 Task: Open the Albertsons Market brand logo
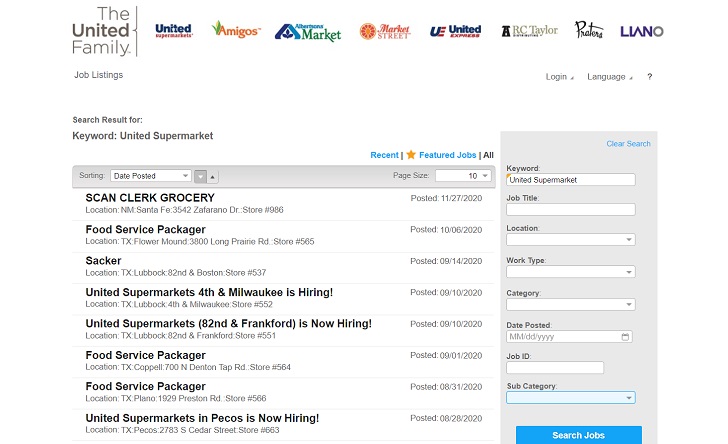pos(308,32)
